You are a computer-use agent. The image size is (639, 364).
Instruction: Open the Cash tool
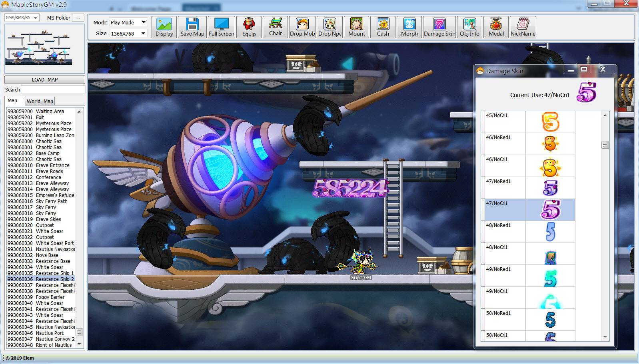[383, 27]
